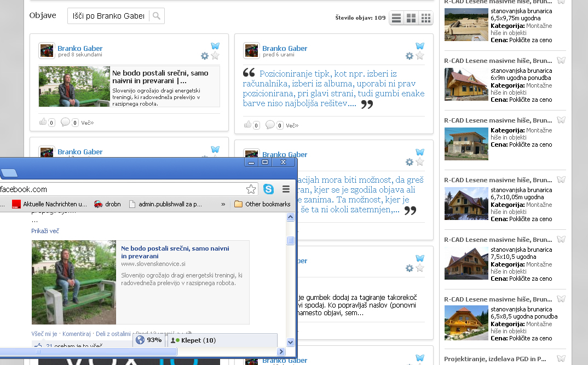Switch to list view layout
This screenshot has height=365, width=588.
tap(396, 18)
